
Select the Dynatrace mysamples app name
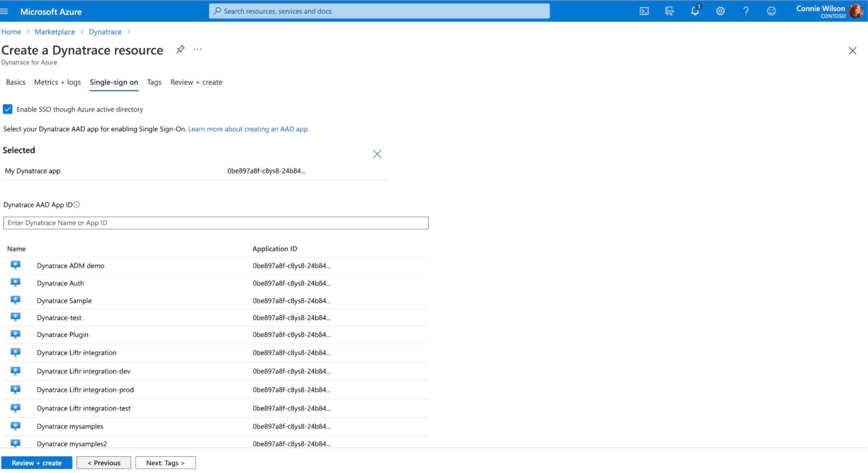point(70,426)
